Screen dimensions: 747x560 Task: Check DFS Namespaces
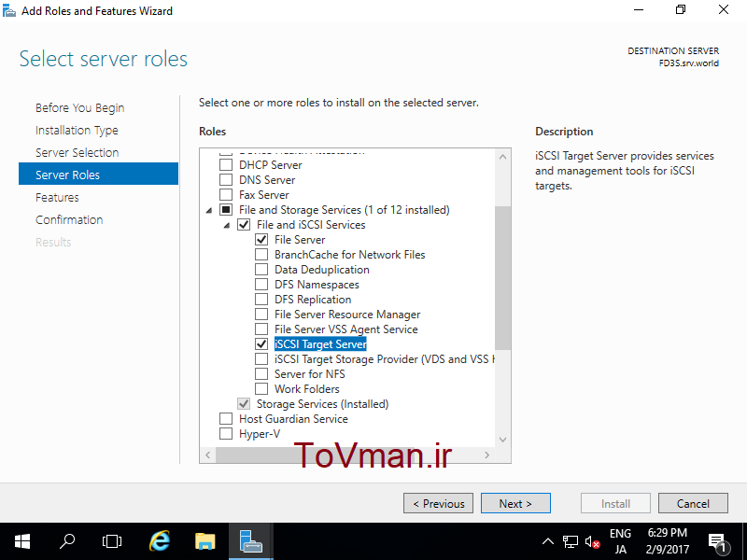(261, 285)
